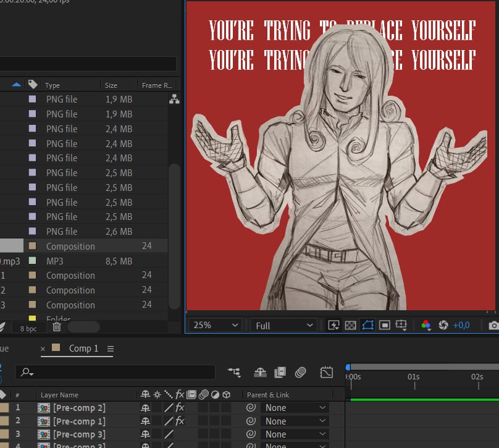The image size is (499, 448).
Task: Click the project panel vertical scrollbar
Action: 174,235
